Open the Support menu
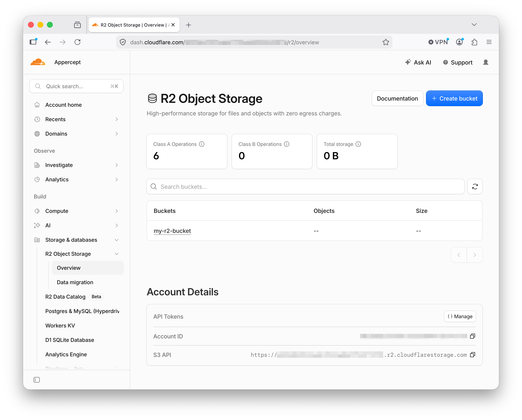 458,62
